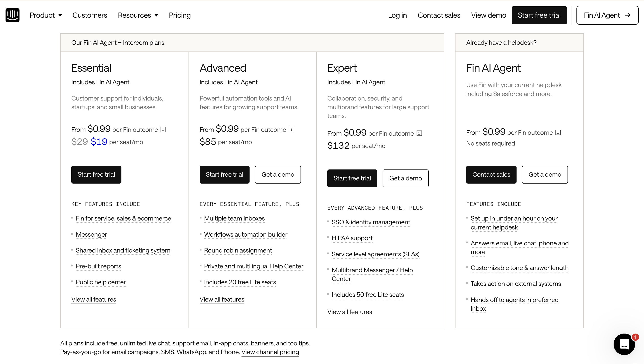Click the Intercom logo icon
Viewport: 644px width, 364px height.
click(x=13, y=15)
